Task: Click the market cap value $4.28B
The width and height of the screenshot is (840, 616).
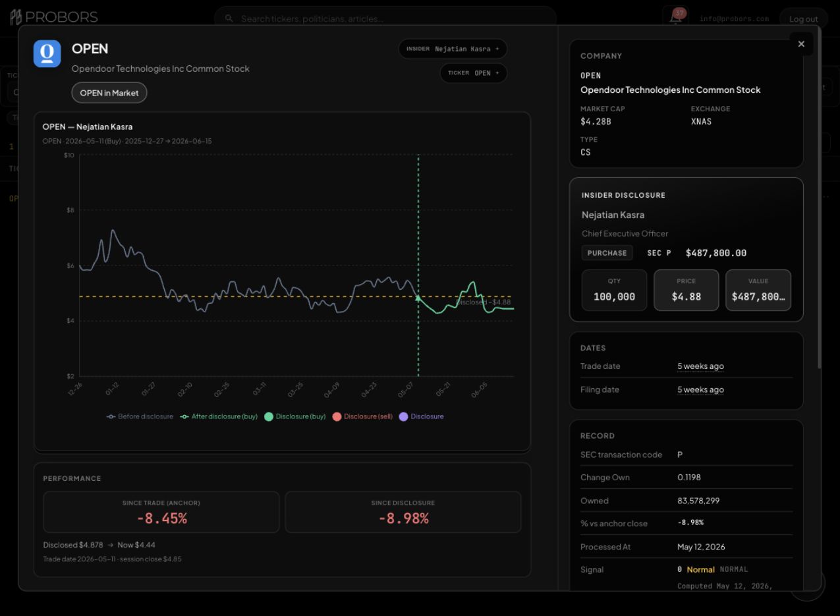Action: coord(596,121)
